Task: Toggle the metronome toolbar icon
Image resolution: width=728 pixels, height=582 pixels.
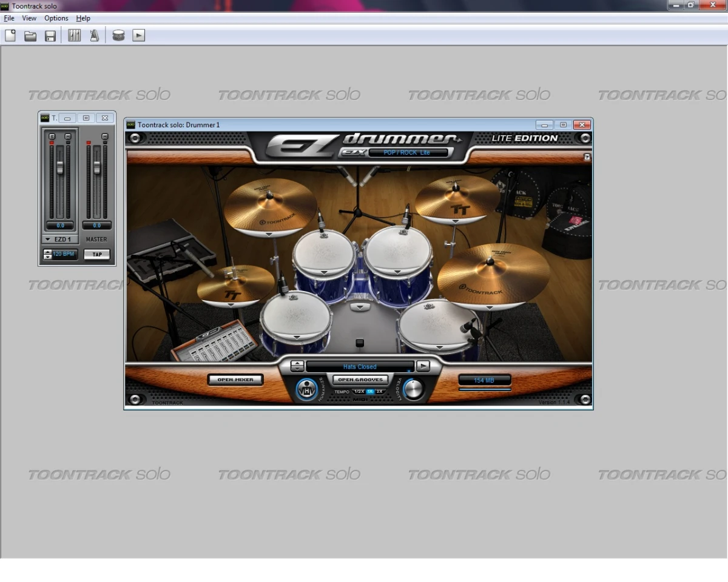Action: (x=94, y=35)
